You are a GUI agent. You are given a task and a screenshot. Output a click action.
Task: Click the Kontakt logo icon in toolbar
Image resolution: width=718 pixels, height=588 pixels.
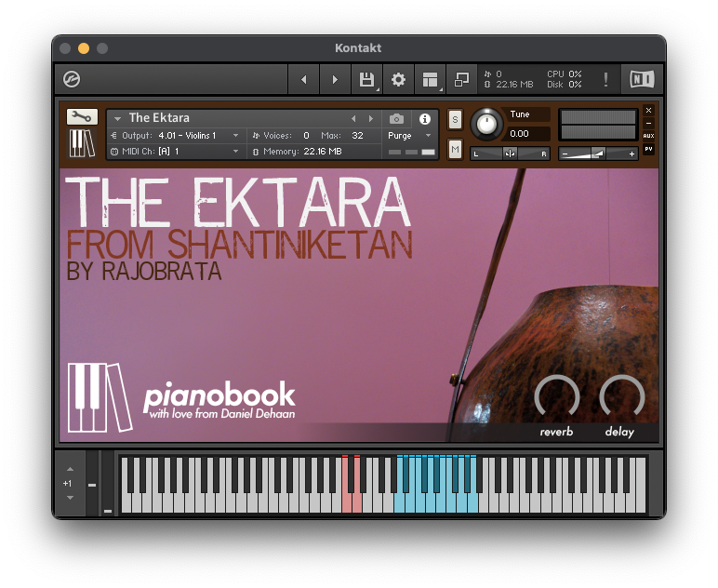pos(72,79)
